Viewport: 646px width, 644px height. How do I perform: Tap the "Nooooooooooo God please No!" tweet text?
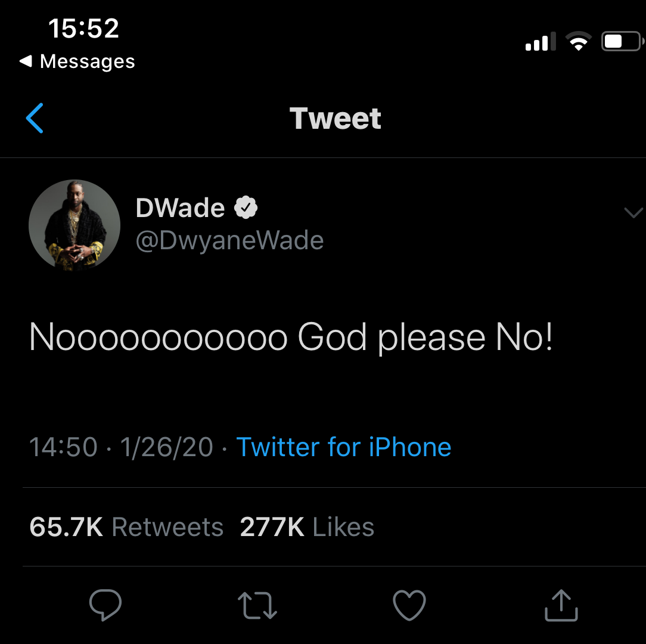point(291,338)
